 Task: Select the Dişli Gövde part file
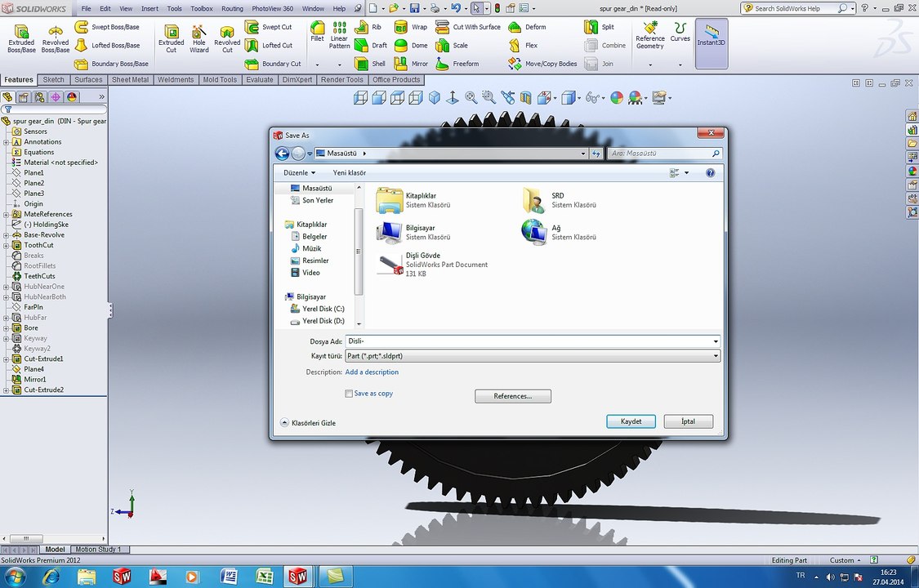432,265
